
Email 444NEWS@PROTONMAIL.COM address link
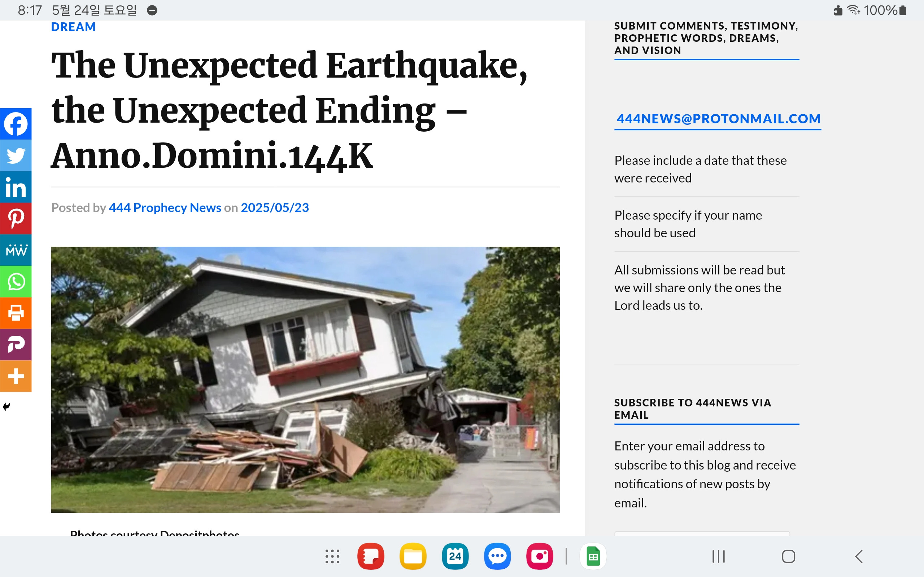pyautogui.click(x=719, y=119)
